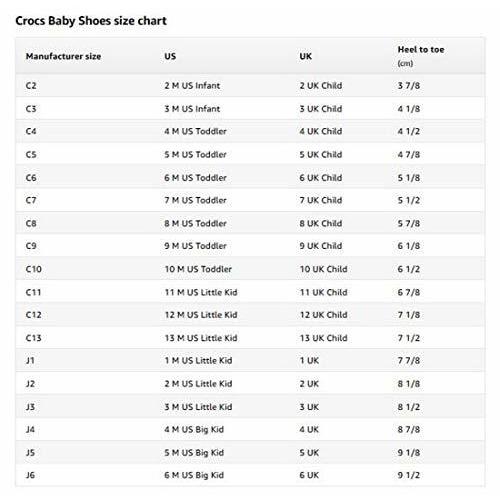Screen dimensions: 500x500
Task: Click the Heel to toe header
Action: click(421, 49)
